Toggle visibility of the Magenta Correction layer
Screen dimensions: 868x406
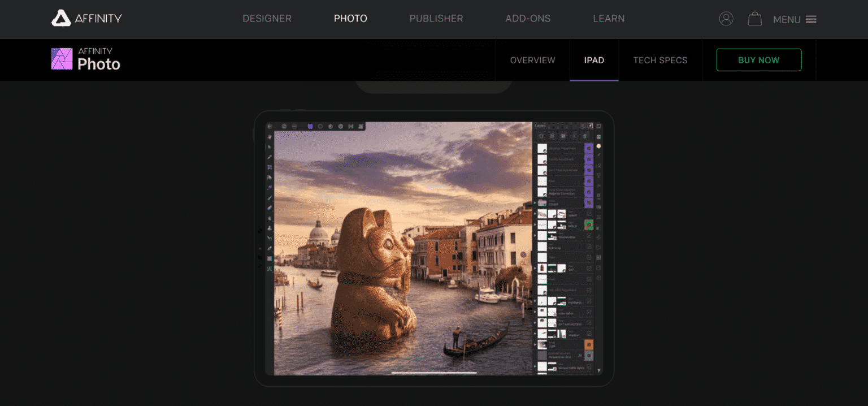click(589, 192)
